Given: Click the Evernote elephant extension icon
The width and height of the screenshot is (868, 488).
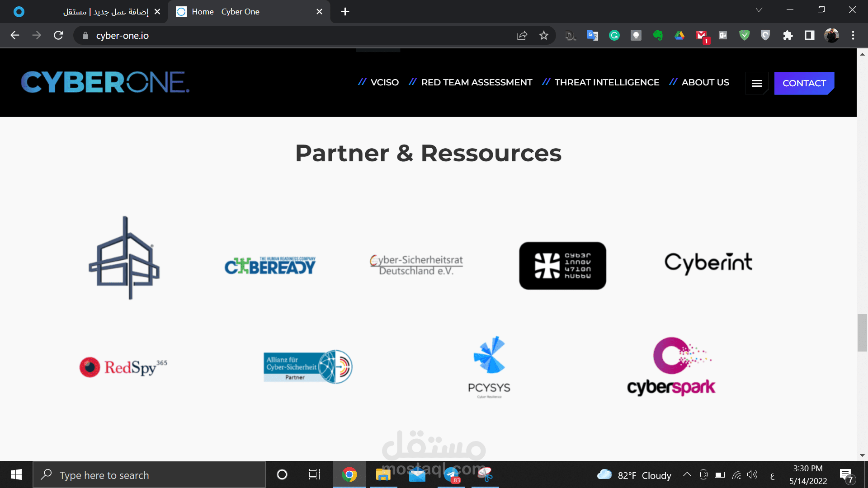Looking at the screenshot, I should pyautogui.click(x=657, y=35).
